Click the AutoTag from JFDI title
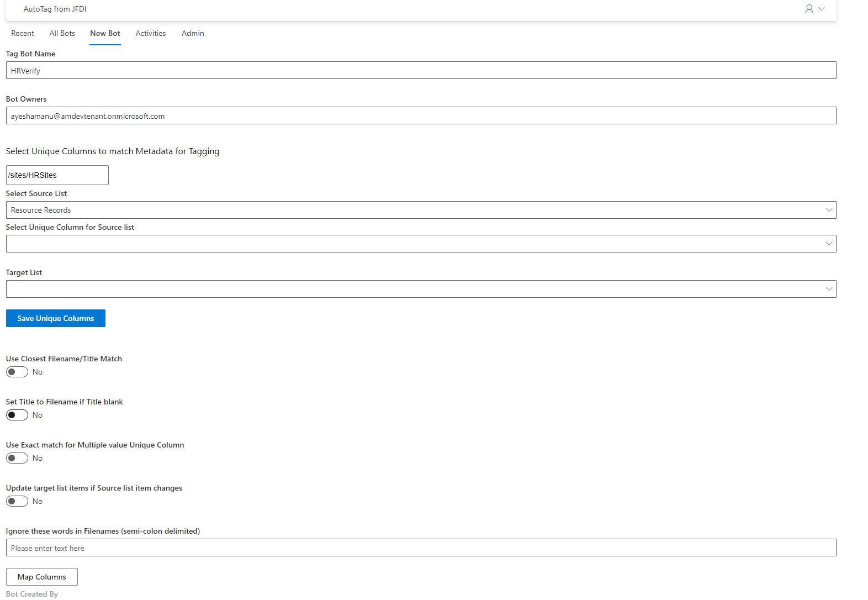 pos(55,9)
